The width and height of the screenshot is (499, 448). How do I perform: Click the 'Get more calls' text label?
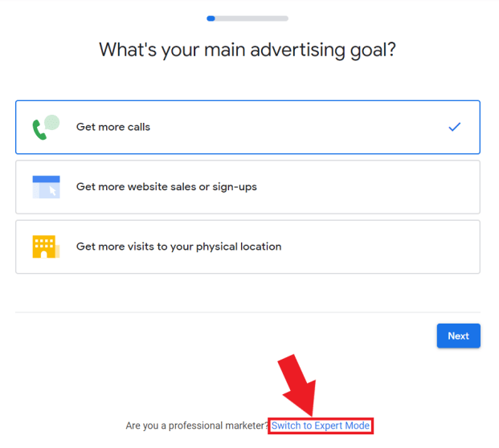click(113, 127)
